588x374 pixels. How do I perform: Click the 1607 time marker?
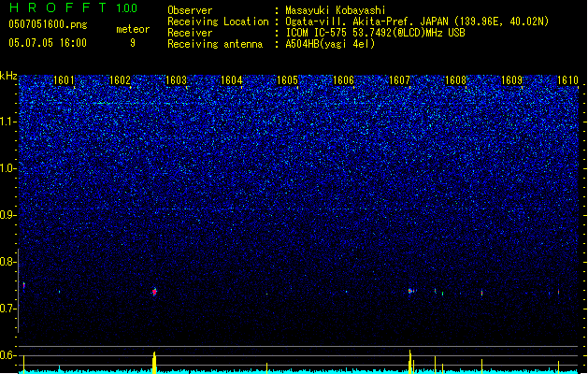coord(400,80)
